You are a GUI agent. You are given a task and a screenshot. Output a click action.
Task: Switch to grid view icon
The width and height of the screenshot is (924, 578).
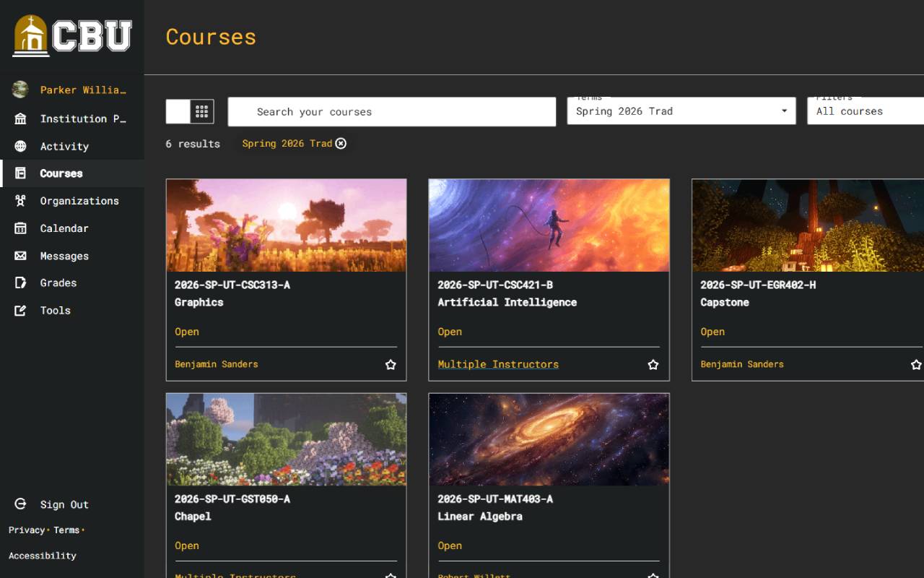pos(202,111)
